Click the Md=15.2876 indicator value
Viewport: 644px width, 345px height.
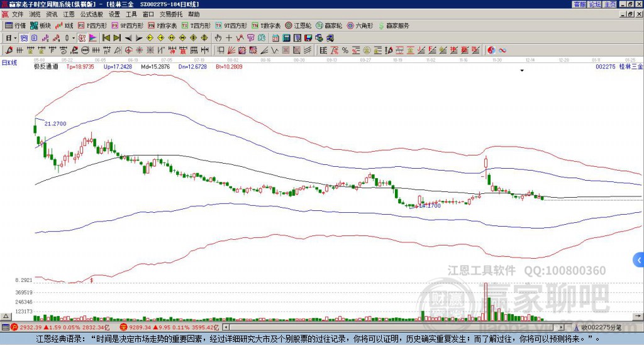[x=155, y=66]
